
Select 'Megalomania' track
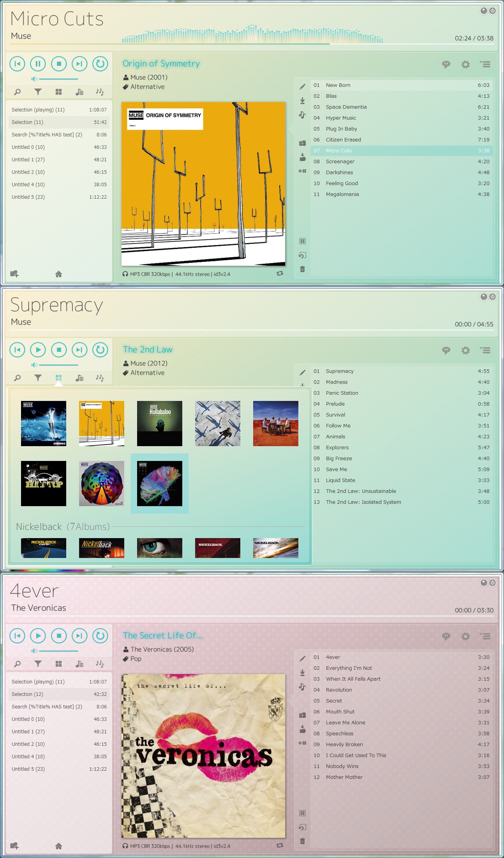pos(402,194)
